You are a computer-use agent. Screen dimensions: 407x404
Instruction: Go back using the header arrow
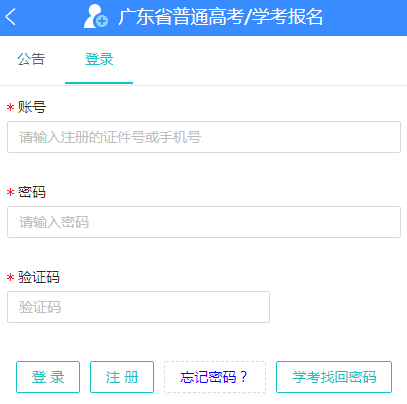[11, 17]
